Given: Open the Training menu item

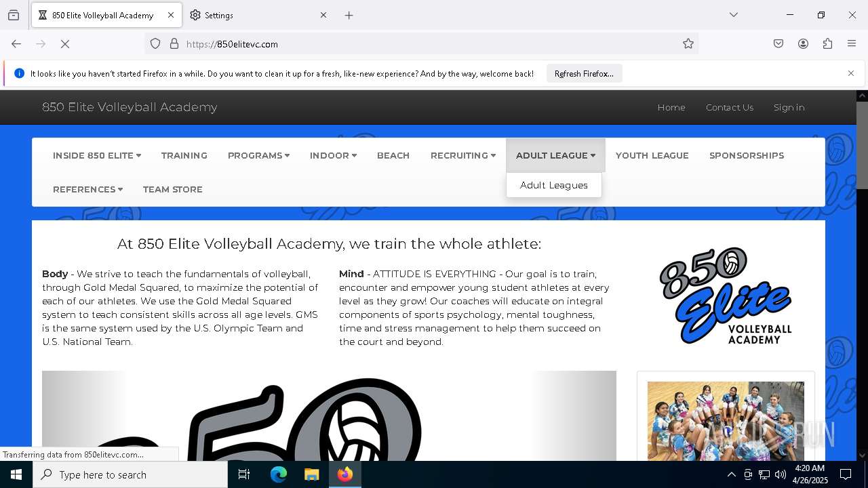Looking at the screenshot, I should [184, 155].
